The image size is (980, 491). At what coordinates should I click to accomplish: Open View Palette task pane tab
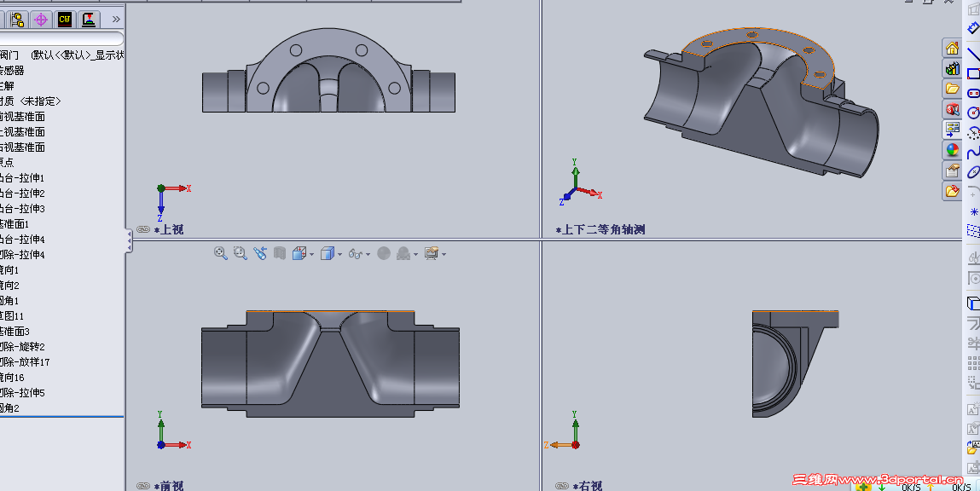(x=952, y=130)
